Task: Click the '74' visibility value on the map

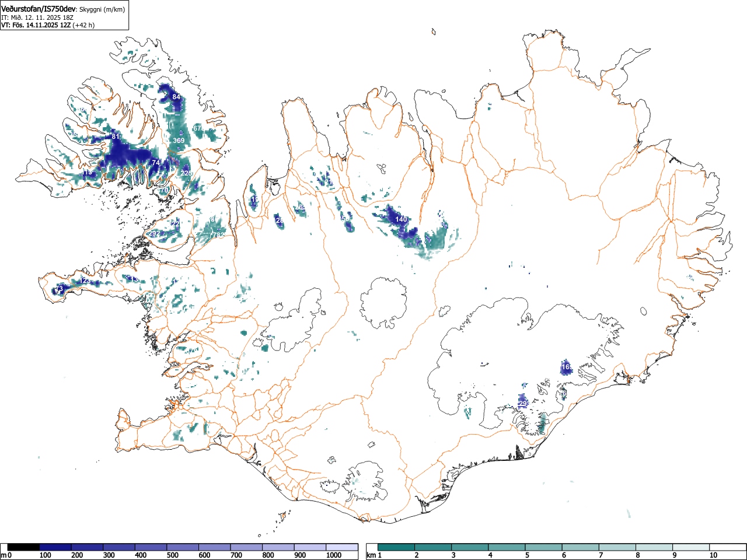Action: [x=156, y=163]
